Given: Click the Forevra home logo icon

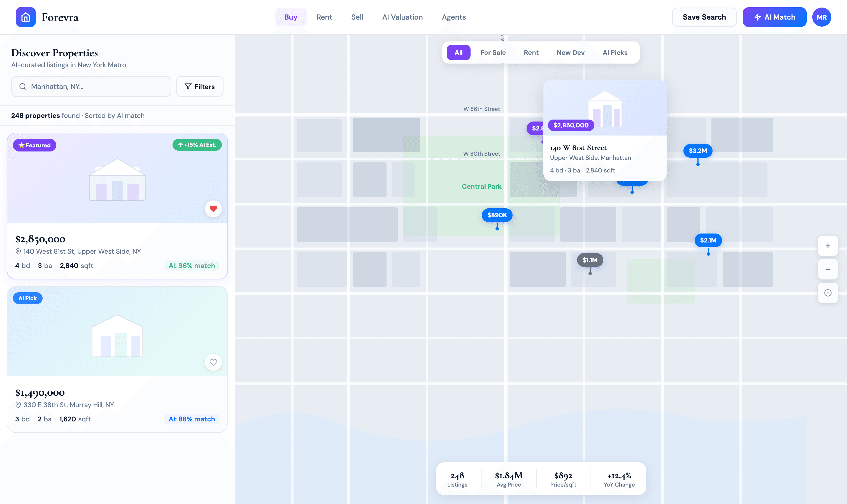Looking at the screenshot, I should pyautogui.click(x=25, y=17).
